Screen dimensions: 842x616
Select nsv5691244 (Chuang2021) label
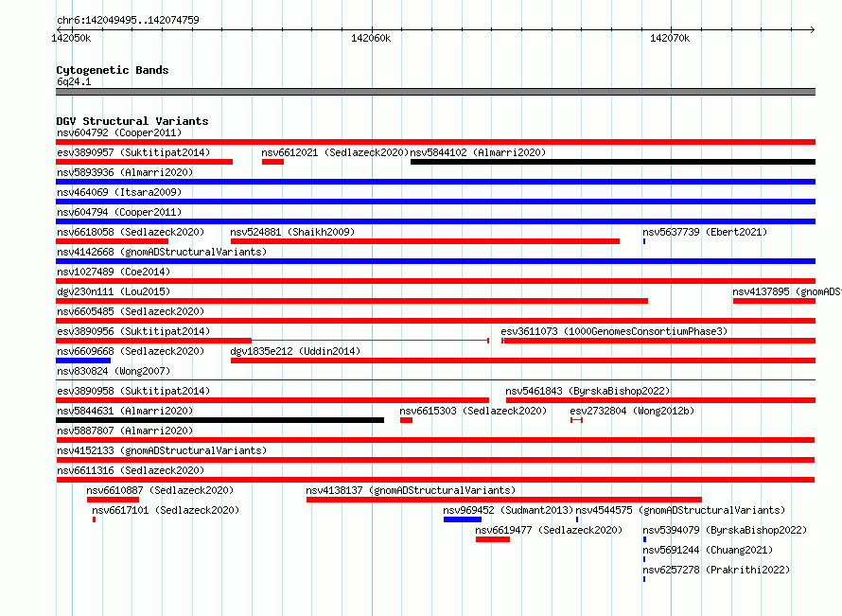708,550
